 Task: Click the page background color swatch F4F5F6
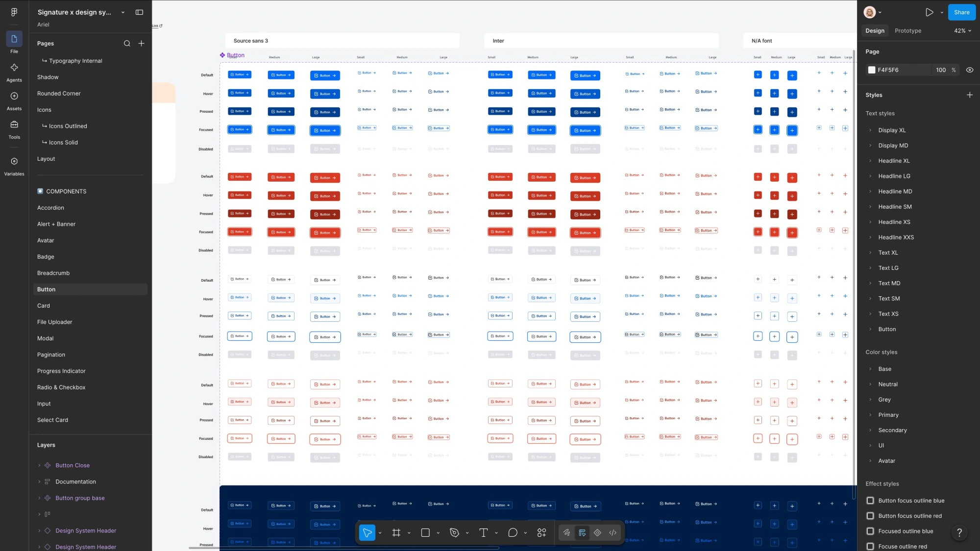[x=871, y=70]
